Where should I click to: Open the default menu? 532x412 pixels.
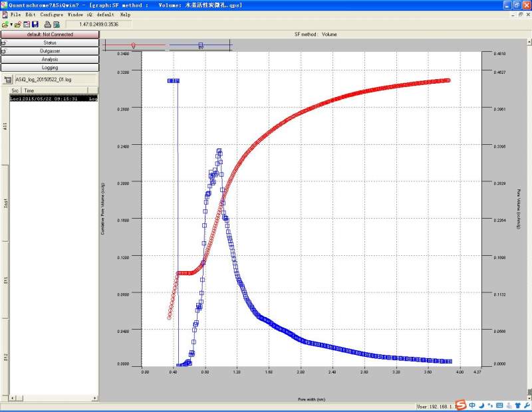click(x=105, y=15)
